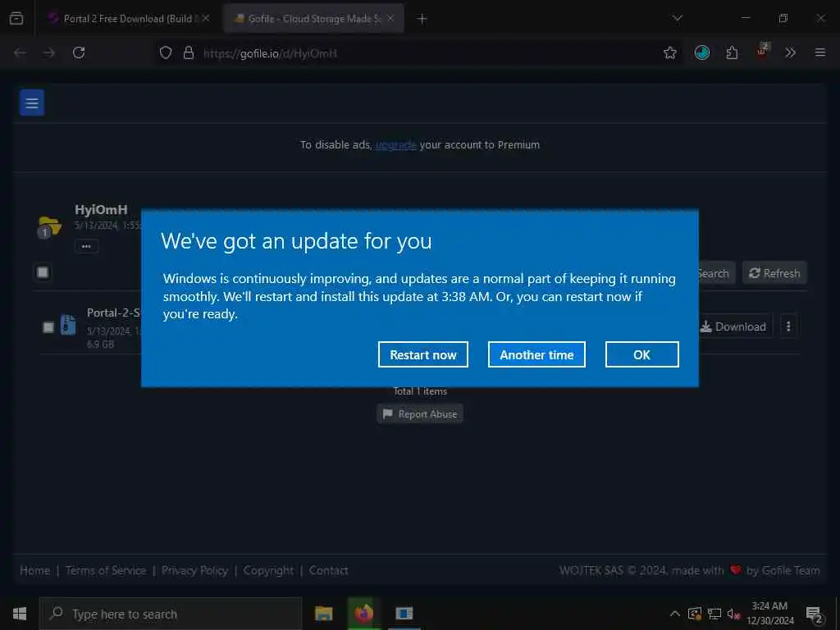Click the site security padlock icon
The image size is (840, 630).
189,53
